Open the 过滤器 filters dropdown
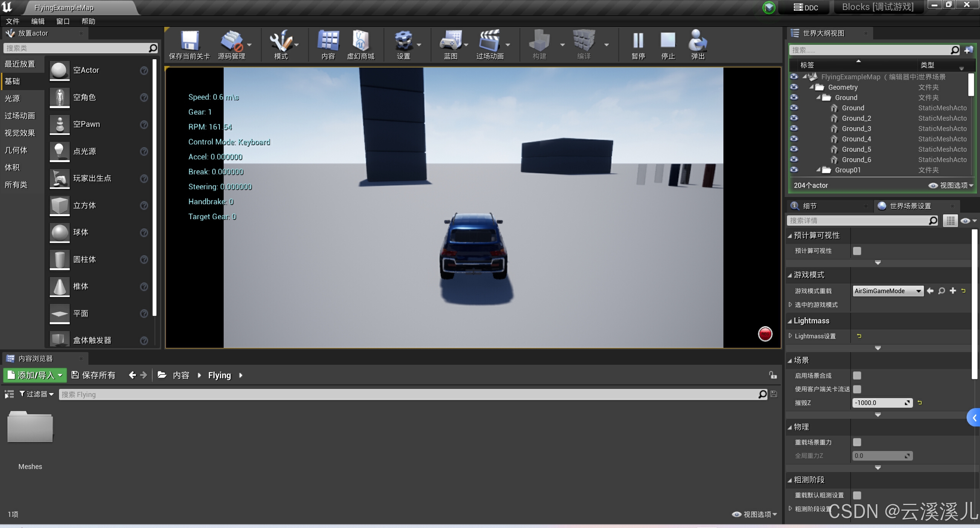The image size is (980, 528). coord(37,394)
